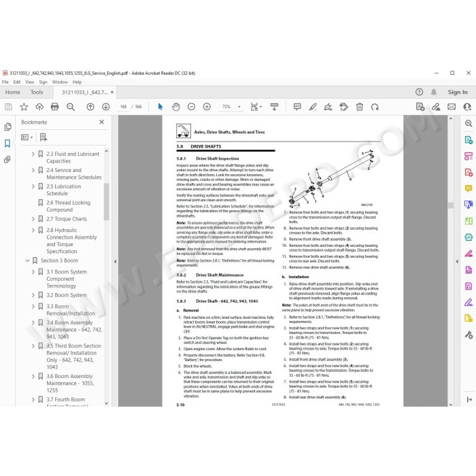Click the document vertical scrollbar thumb

point(450,205)
